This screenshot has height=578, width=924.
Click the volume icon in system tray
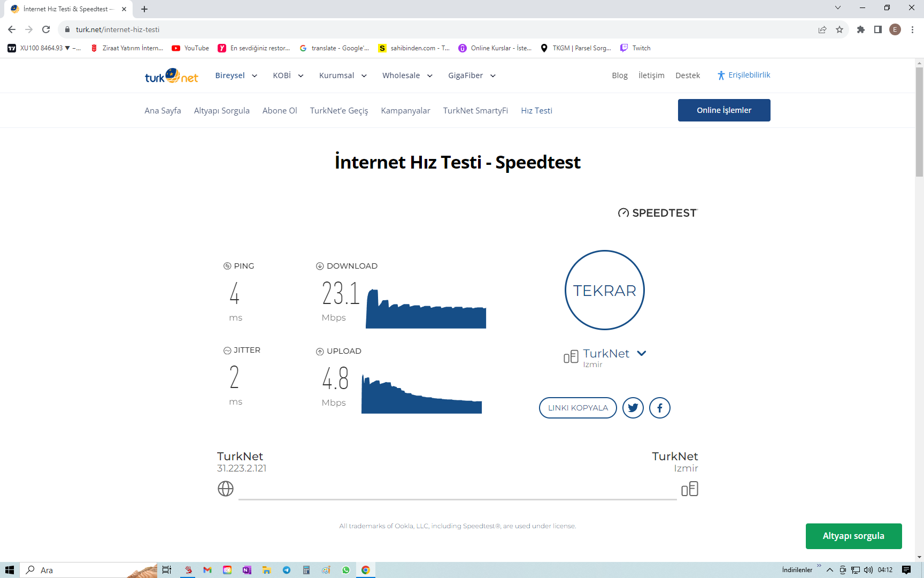click(x=868, y=570)
